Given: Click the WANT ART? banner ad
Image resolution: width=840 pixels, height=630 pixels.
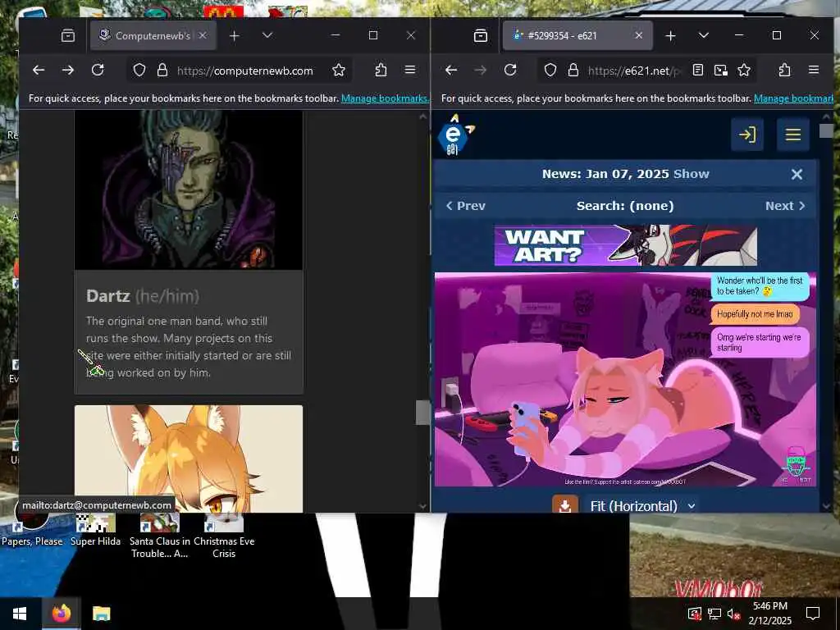Looking at the screenshot, I should tap(625, 246).
